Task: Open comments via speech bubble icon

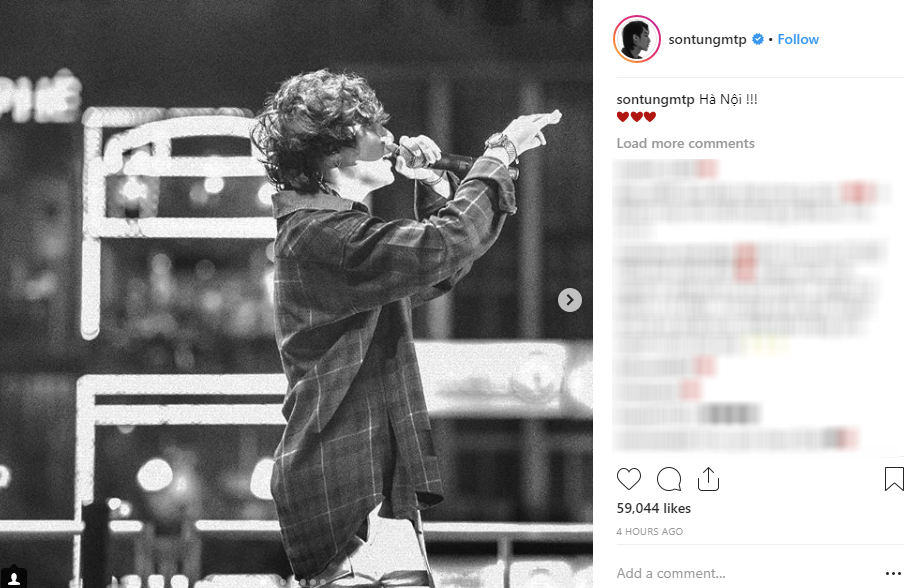Action: coord(669,479)
